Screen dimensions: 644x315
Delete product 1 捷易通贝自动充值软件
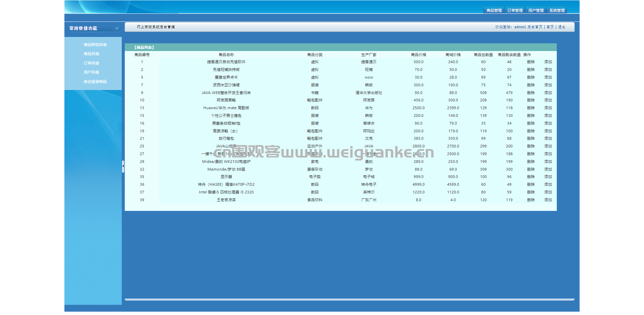(x=531, y=62)
